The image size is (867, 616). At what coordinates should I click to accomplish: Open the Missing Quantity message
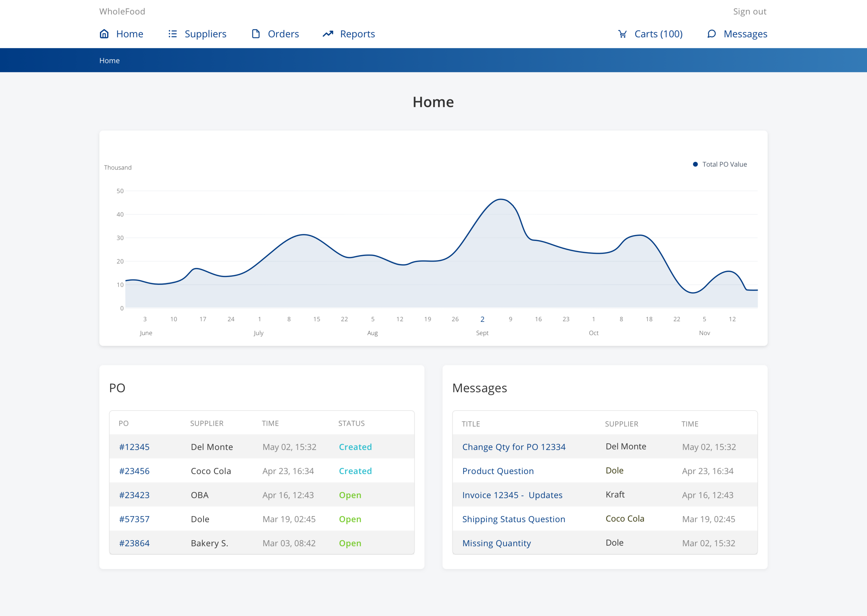point(496,543)
